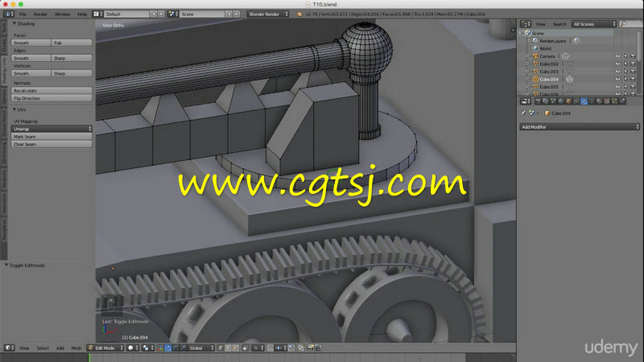Viewport: 644px width, 362px height.
Task: Open the File menu
Action: pos(23,14)
